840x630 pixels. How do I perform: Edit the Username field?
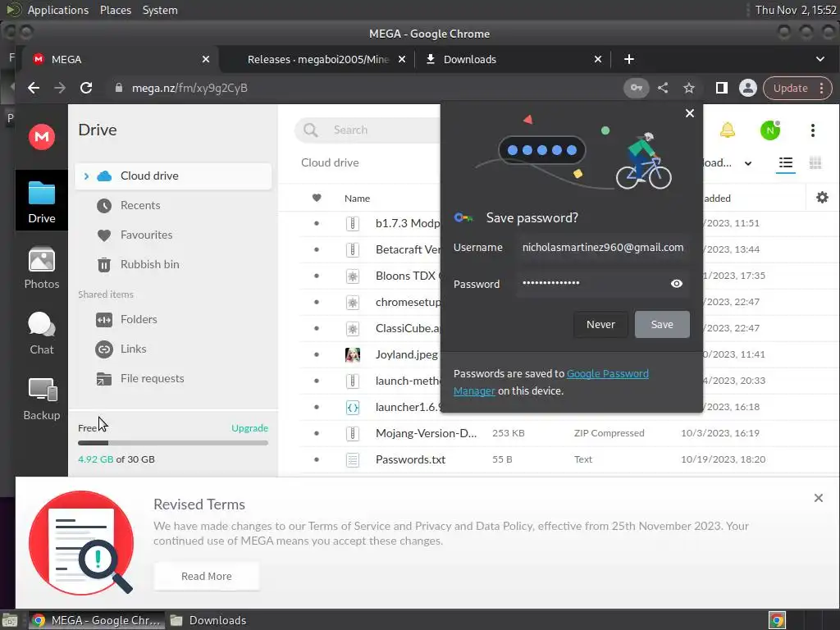603,248
